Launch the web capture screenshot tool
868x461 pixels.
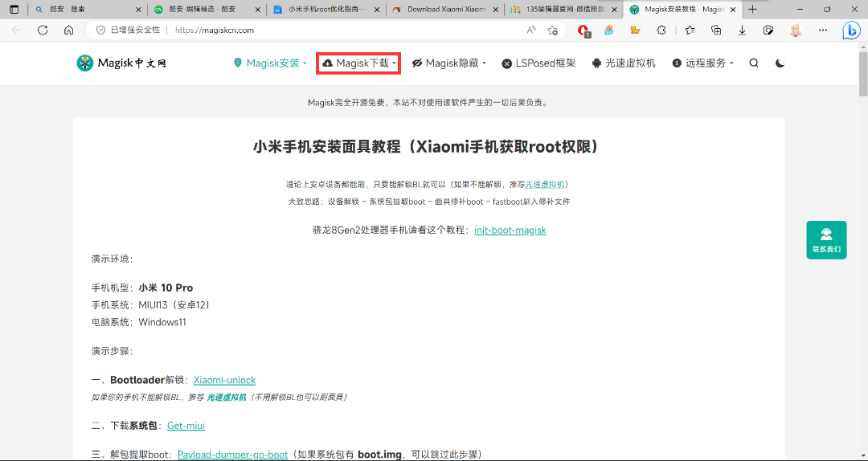coord(768,31)
